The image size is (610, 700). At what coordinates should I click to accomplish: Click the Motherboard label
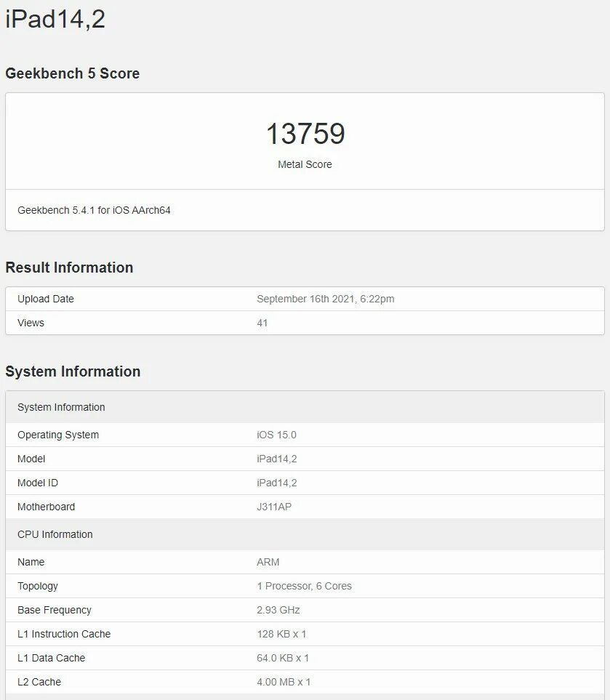pyautogui.click(x=46, y=507)
